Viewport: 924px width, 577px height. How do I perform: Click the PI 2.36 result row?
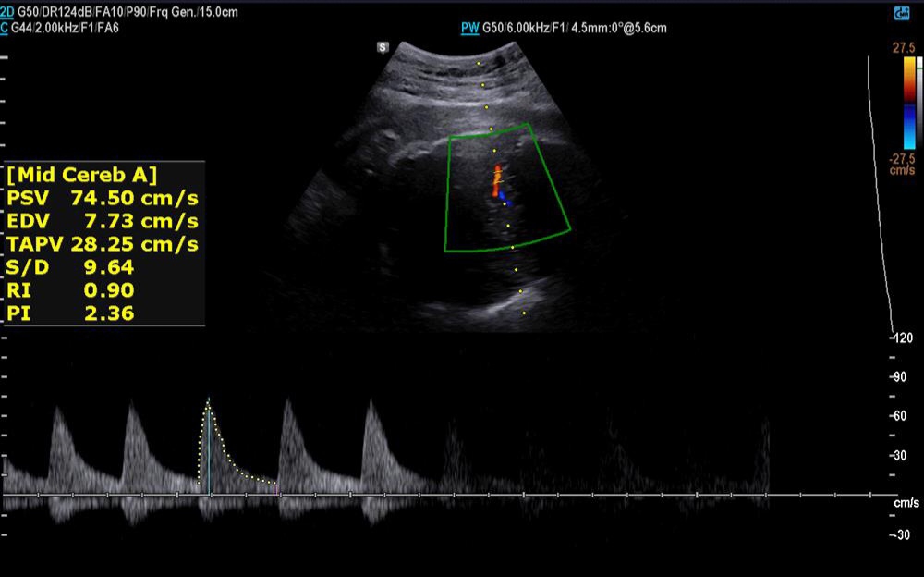(70, 313)
